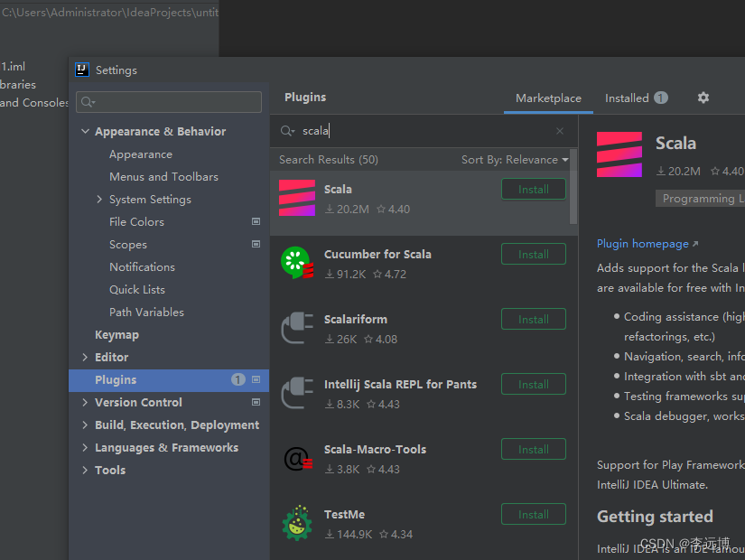The width and height of the screenshot is (745, 560).
Task: Click the TestMe plugin icon
Action: point(297,523)
